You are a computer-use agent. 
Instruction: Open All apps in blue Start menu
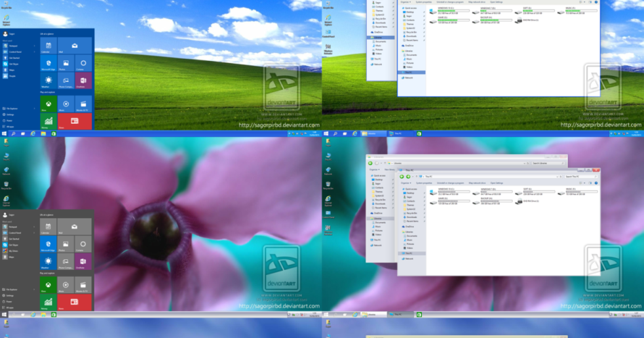[x=8, y=126]
